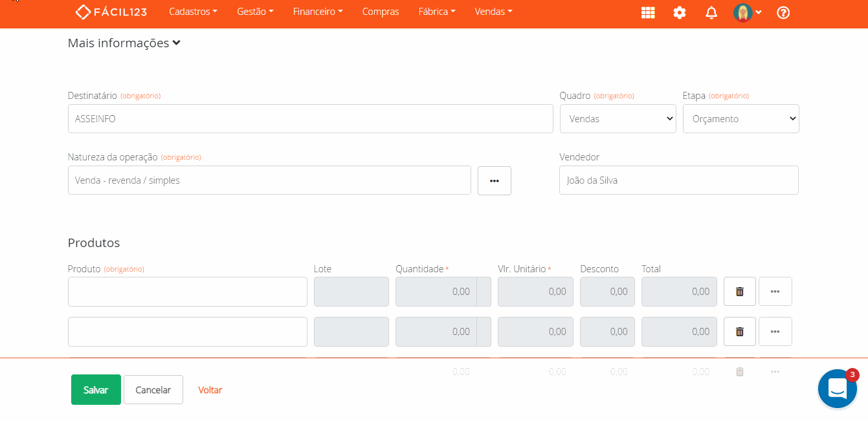This screenshot has height=421, width=868.
Task: Open the Quadro dropdown showing Vendas
Action: tap(618, 118)
